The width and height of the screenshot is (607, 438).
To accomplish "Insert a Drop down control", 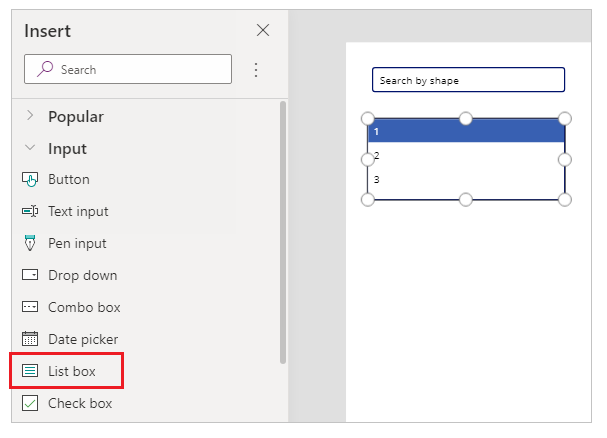I will click(82, 275).
